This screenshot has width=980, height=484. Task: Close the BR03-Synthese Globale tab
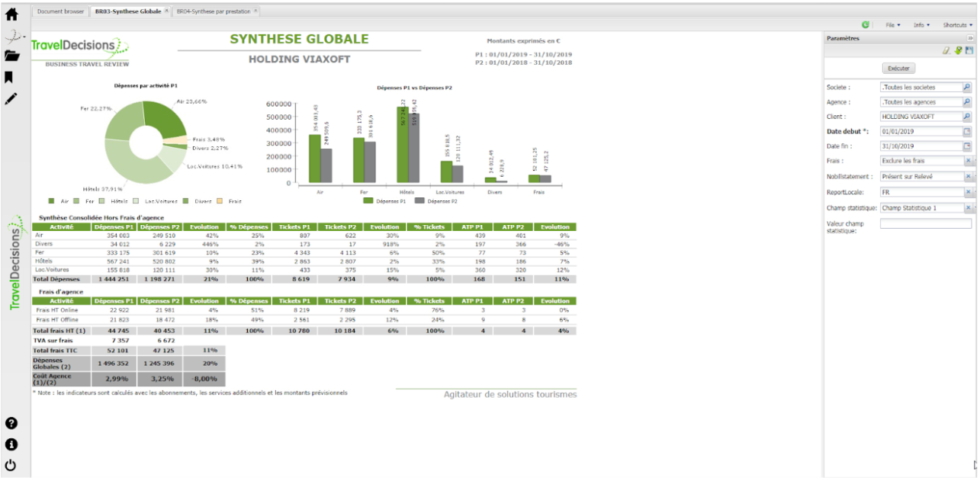[165, 11]
